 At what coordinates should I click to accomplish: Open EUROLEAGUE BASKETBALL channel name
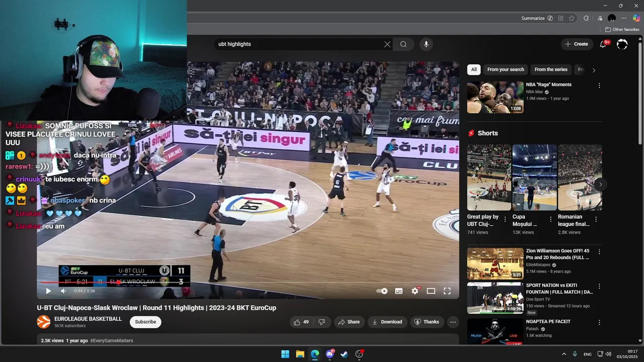tap(88, 319)
